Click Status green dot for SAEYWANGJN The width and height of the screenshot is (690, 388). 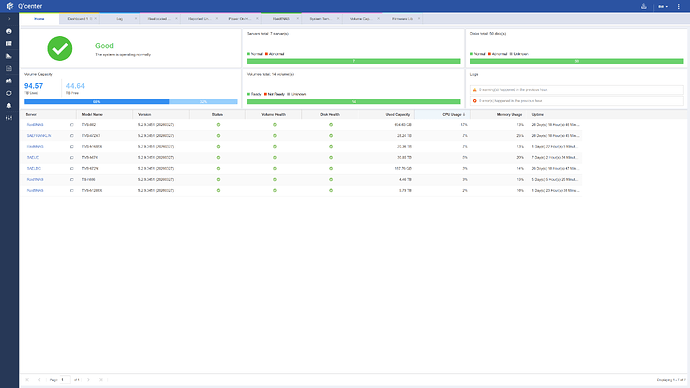coord(218,136)
